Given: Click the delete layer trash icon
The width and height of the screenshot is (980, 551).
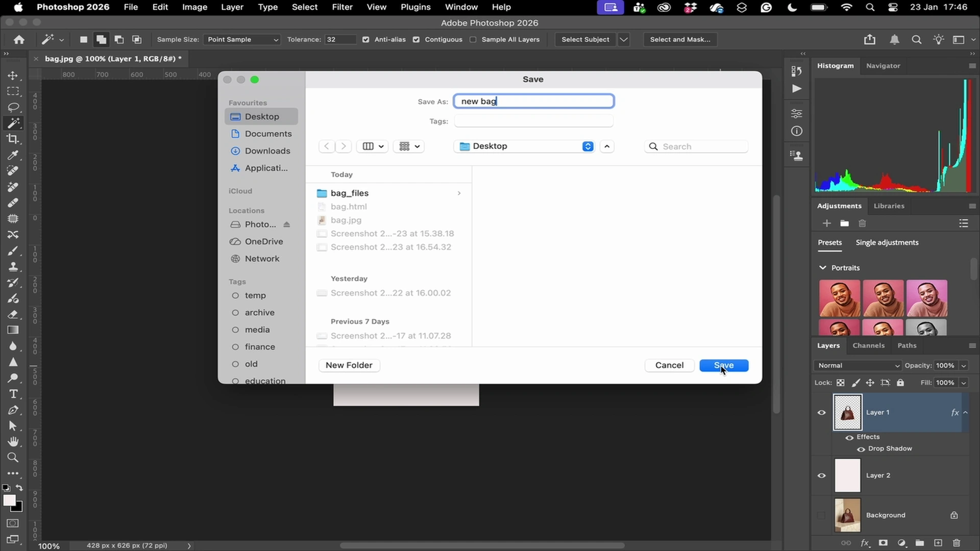Looking at the screenshot, I should click(957, 543).
